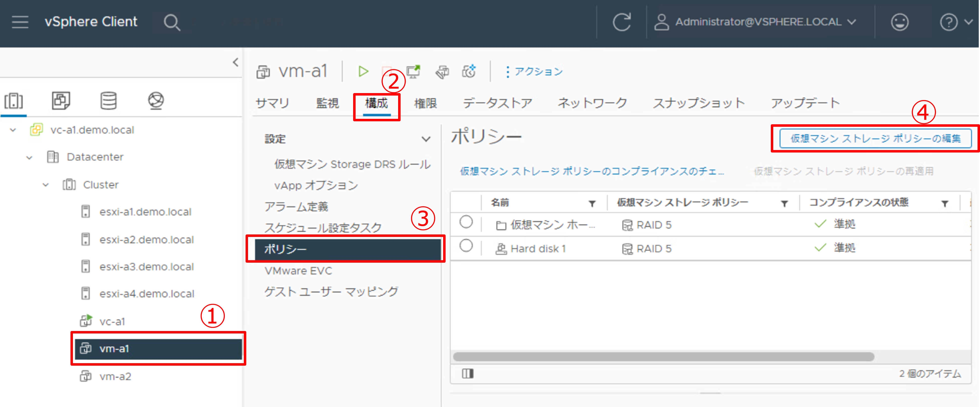Select Datacenter in the inventory tree

pyautogui.click(x=95, y=157)
